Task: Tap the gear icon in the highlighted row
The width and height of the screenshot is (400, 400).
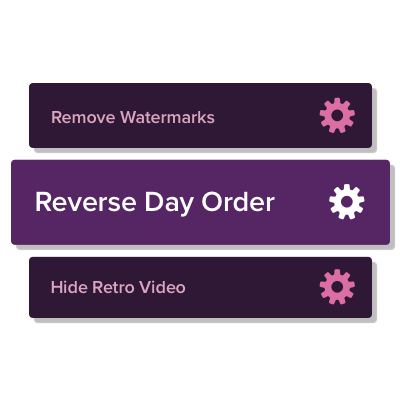Action: (347, 202)
